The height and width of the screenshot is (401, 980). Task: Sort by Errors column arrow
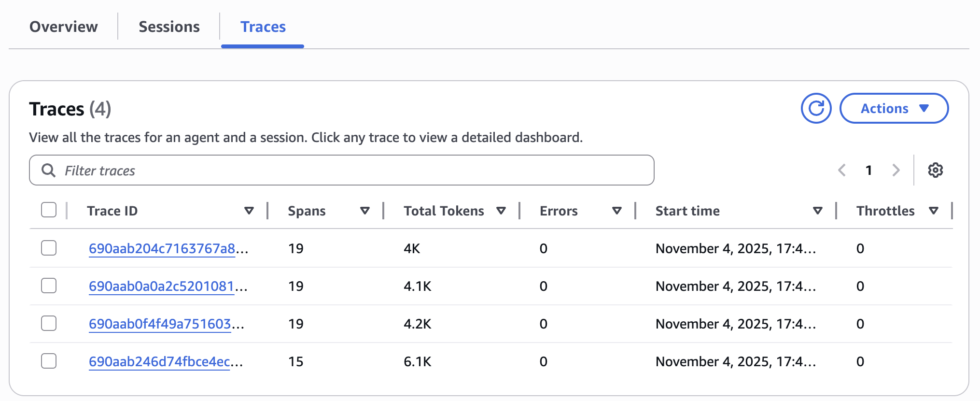pos(617,211)
